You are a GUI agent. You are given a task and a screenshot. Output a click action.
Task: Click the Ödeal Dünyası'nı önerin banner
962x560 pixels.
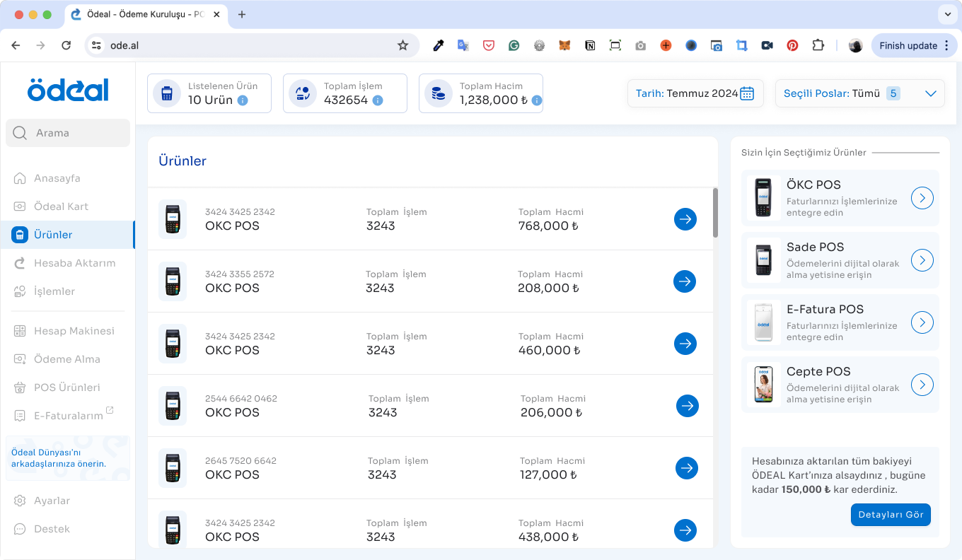[x=68, y=458]
